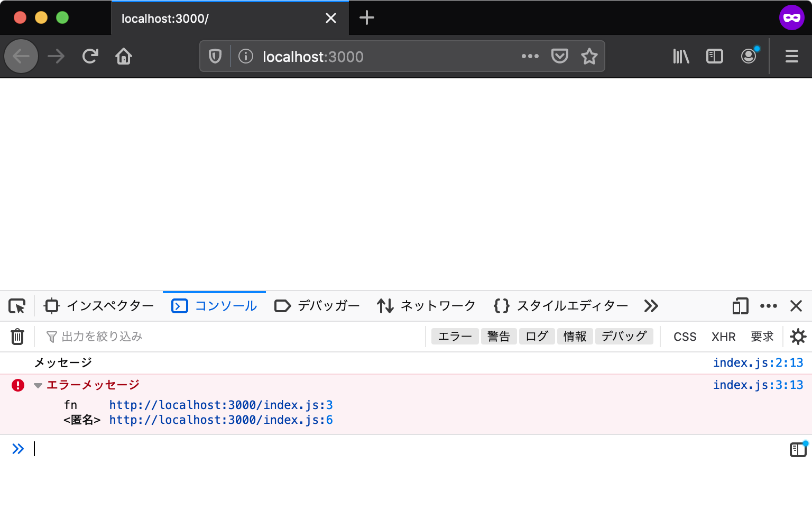The width and height of the screenshot is (812, 508).
Task: Follow the localhost:3000/index.js:6 stack link
Action: [220, 420]
